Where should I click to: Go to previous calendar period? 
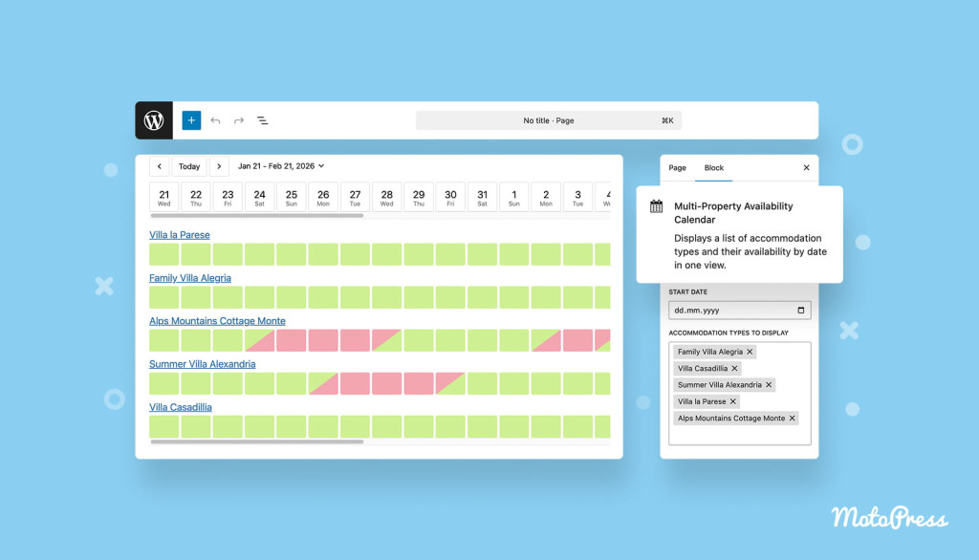160,166
